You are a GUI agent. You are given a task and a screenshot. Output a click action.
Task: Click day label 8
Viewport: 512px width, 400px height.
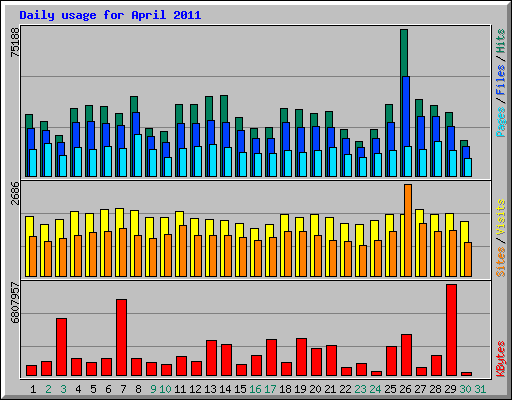pos(138,389)
